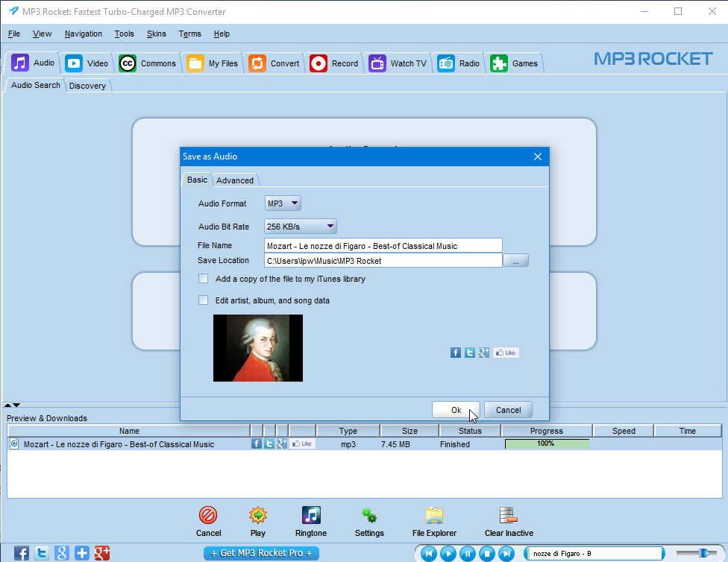The height and width of the screenshot is (562, 728).
Task: Open the Terms menu
Action: click(190, 34)
